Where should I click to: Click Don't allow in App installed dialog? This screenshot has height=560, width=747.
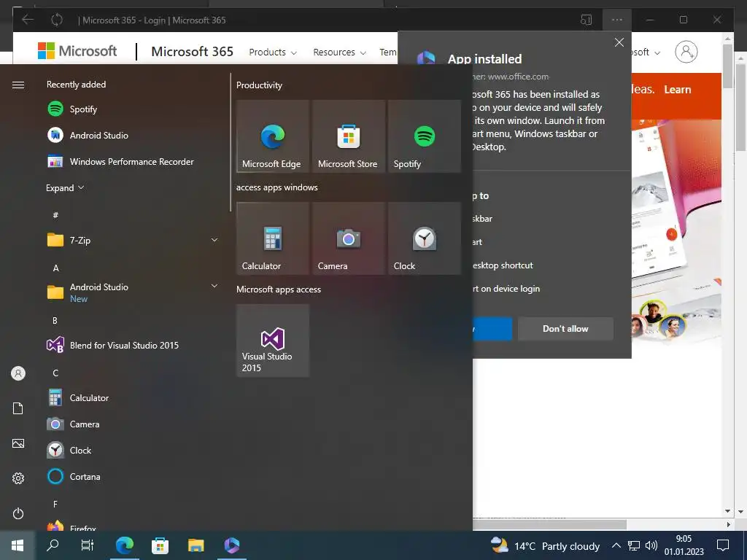pos(565,329)
